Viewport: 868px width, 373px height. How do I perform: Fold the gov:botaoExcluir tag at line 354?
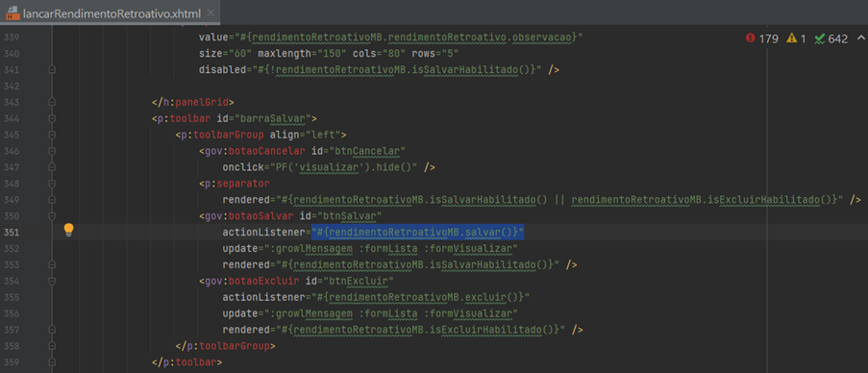(52, 281)
